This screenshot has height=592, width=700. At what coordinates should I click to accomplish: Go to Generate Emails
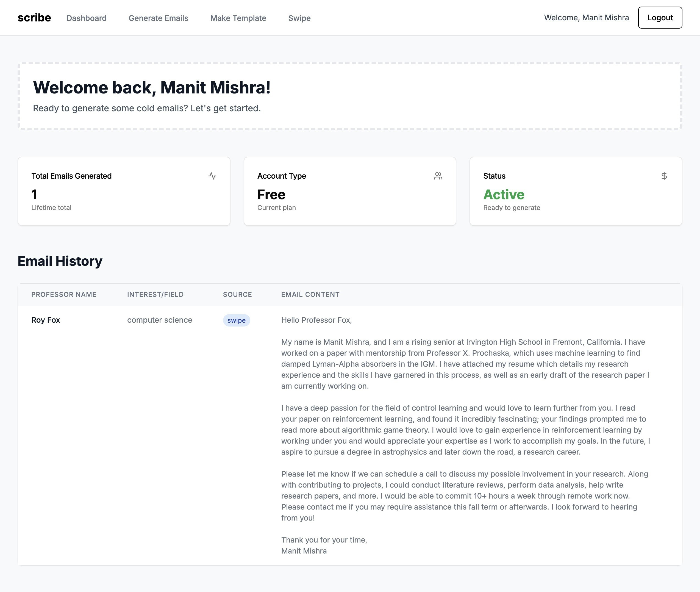pos(158,18)
